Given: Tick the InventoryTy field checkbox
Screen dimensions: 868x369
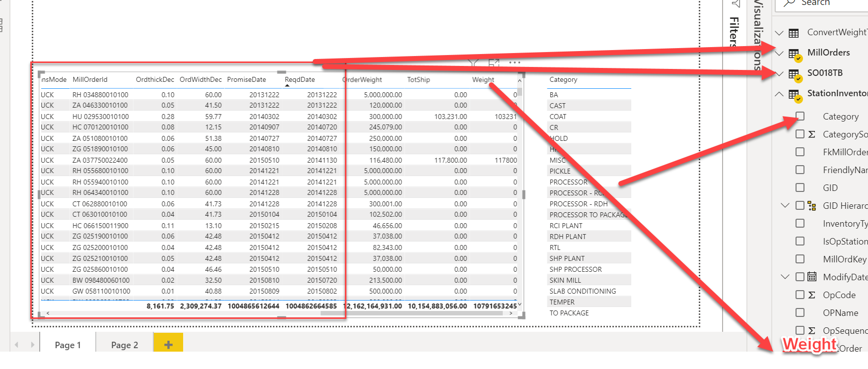Looking at the screenshot, I should click(800, 223).
